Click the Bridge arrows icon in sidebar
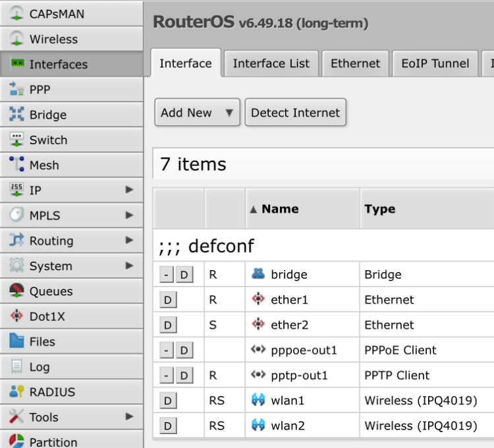The image size is (494, 448). pyautogui.click(x=16, y=114)
